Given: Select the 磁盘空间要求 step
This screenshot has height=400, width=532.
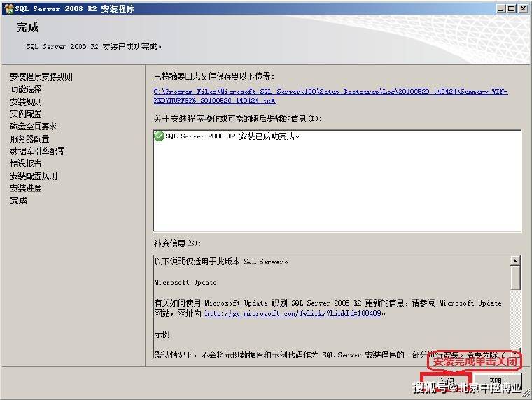Looking at the screenshot, I should pos(34,127).
